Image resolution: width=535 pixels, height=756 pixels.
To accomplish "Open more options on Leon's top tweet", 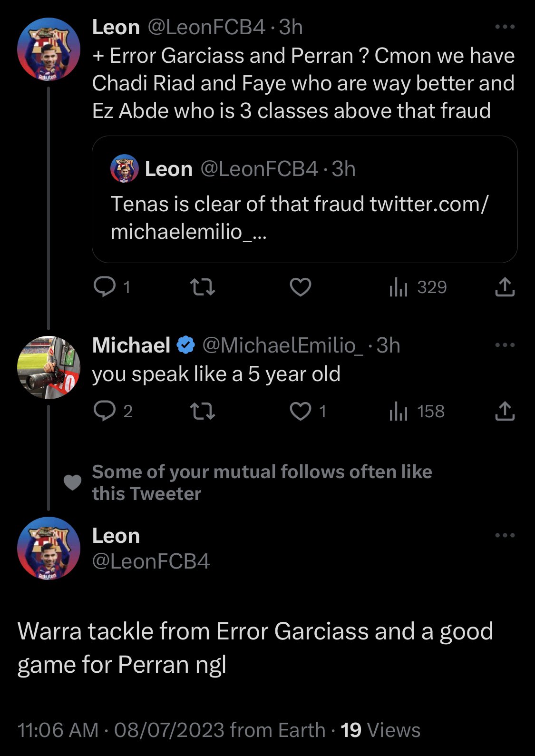I will pos(505,27).
